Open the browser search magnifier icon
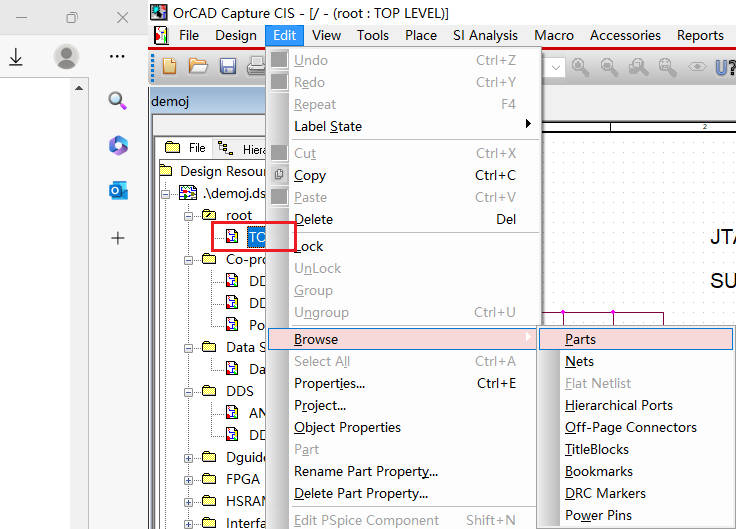Screen dimensions: 736x529 pyautogui.click(x=118, y=101)
